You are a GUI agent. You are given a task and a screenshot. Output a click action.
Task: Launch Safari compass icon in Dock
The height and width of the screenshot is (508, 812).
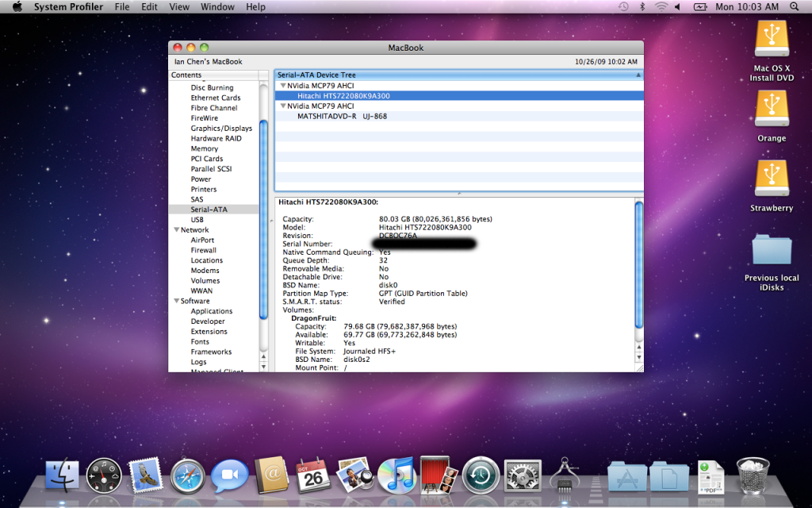click(187, 475)
